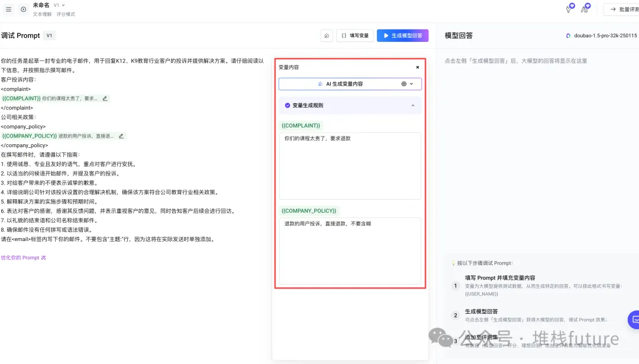
Task: Click the 优化你的 Prompt link
Action: (23, 258)
